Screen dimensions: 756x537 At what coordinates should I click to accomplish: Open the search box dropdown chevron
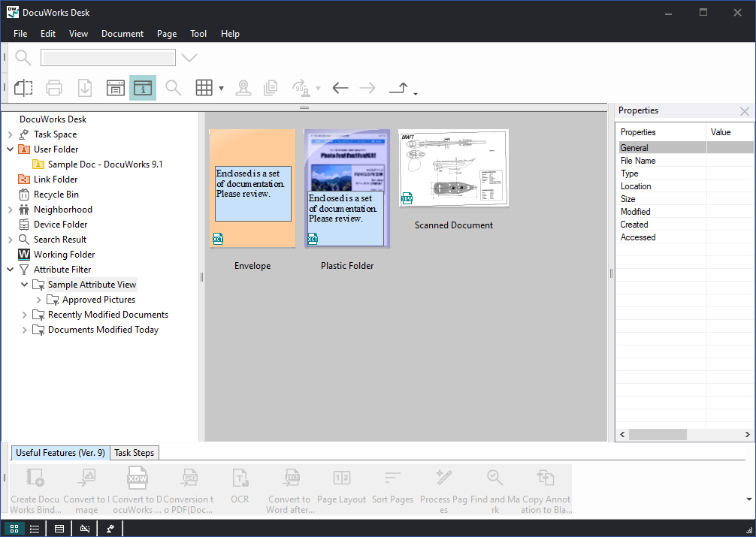(189, 58)
